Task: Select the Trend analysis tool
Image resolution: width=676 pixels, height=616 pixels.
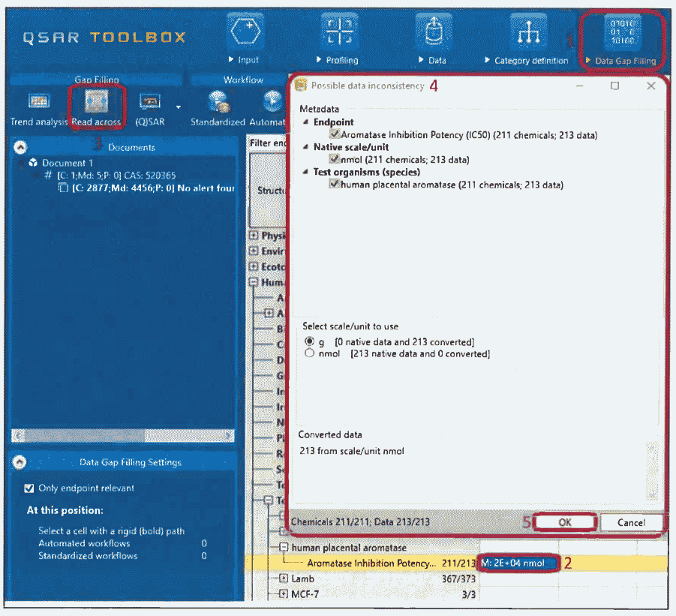Action: point(39,102)
